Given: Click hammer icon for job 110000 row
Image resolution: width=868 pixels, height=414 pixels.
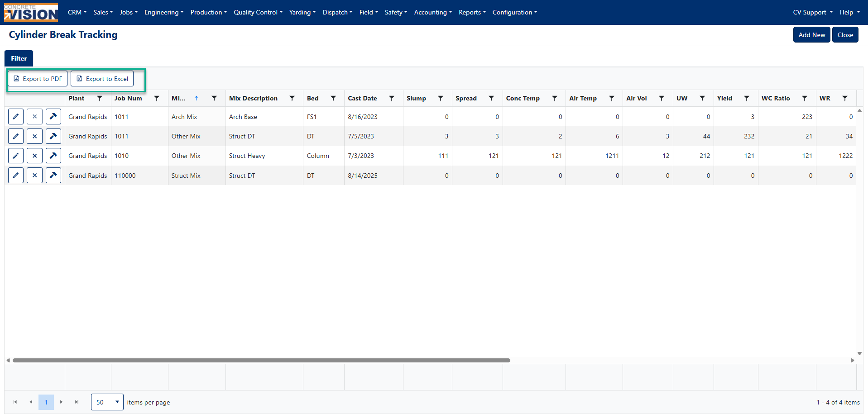Looking at the screenshot, I should (53, 175).
